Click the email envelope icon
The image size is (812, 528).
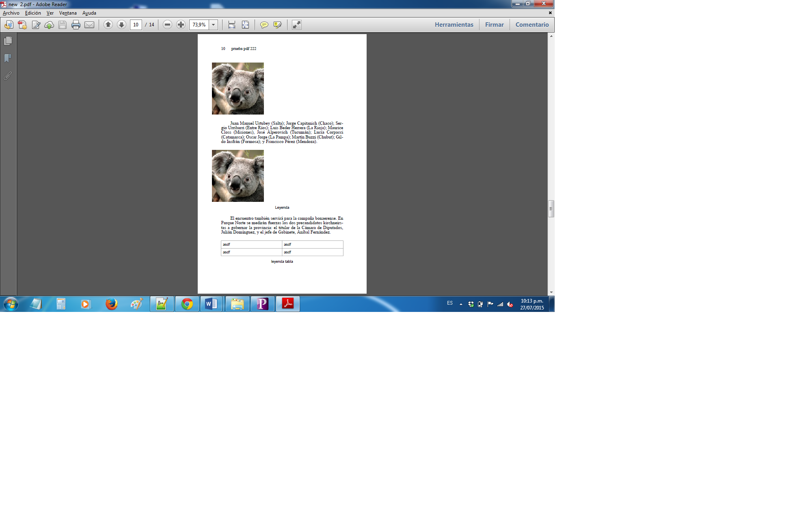coord(89,25)
